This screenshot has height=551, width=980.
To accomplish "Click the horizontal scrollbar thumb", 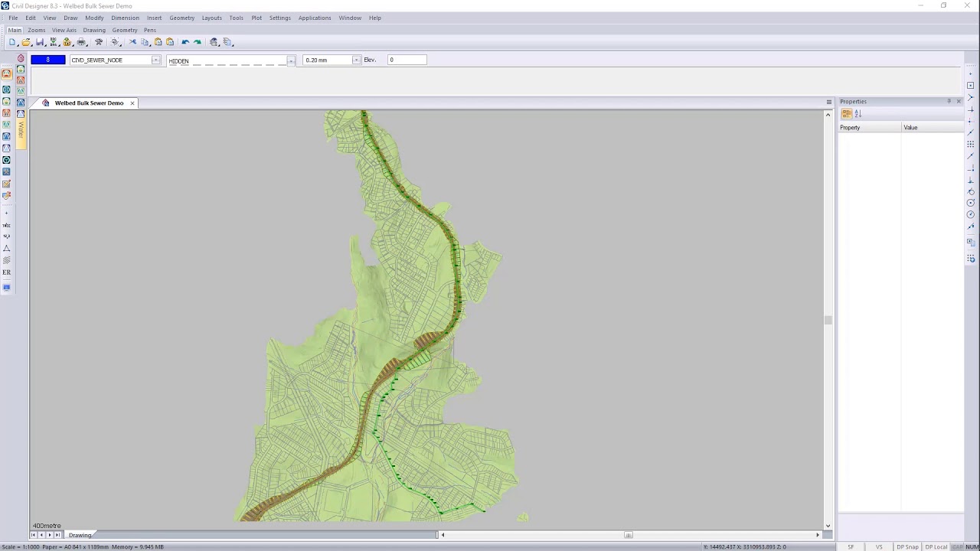I will tap(629, 535).
